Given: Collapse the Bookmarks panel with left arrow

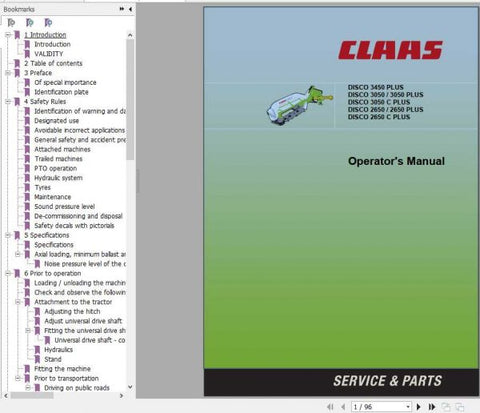Looking at the screenshot, I should pos(130,9).
